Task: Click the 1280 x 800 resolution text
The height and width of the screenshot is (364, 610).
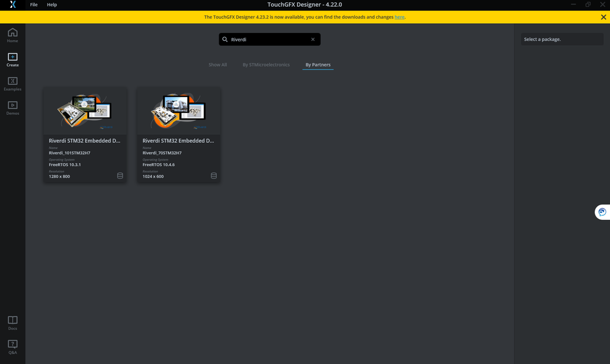Action: tap(59, 177)
